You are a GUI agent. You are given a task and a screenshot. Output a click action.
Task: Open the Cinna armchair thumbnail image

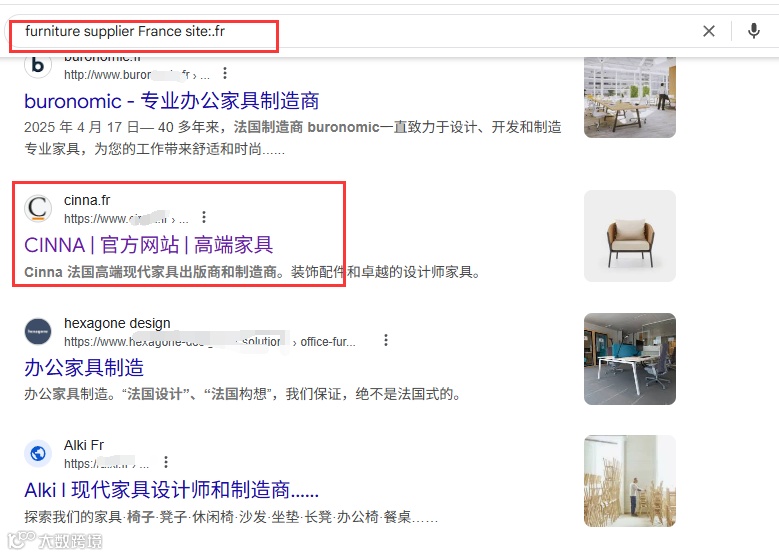coord(630,236)
